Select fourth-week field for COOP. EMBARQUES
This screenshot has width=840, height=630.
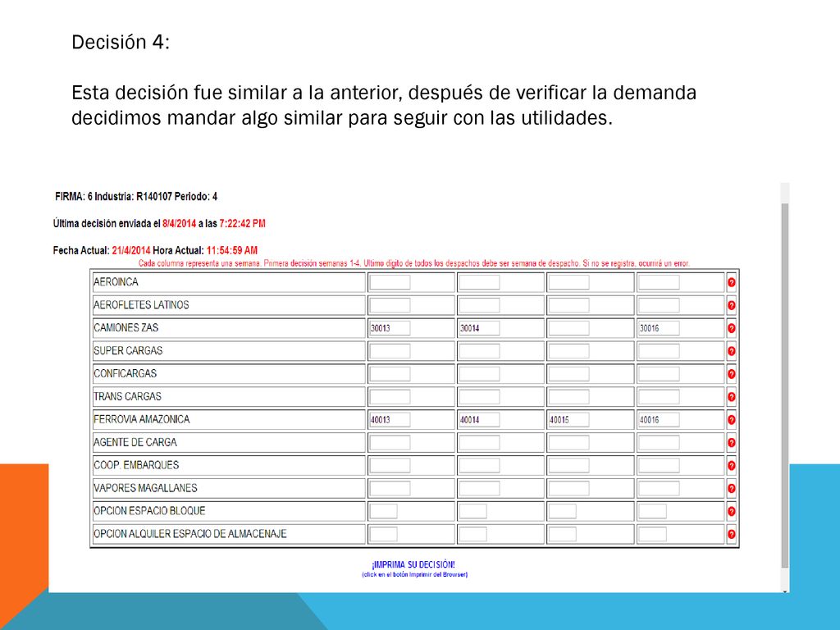pos(659,466)
